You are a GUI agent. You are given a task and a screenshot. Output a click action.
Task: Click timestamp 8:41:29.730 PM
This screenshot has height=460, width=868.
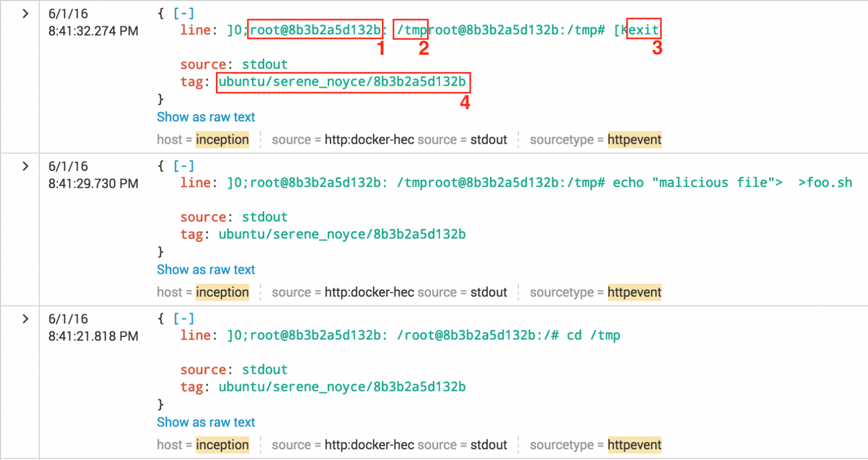coord(93,183)
